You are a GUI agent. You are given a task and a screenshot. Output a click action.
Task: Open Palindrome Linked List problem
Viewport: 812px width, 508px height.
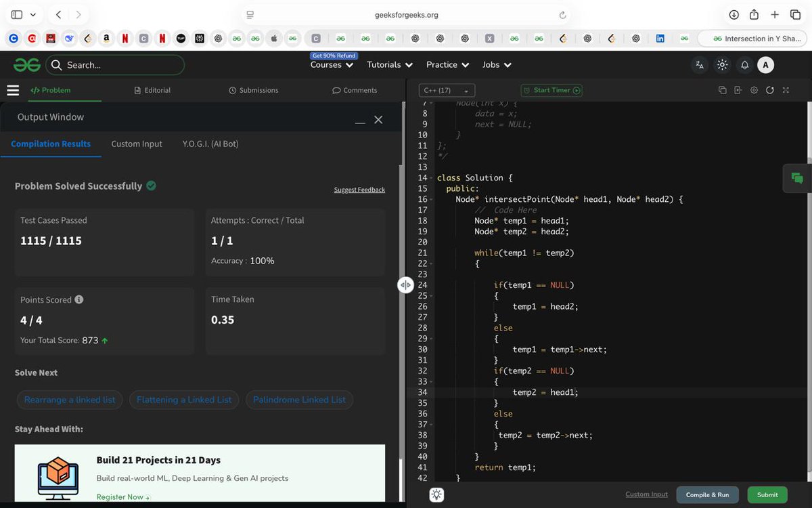(299, 400)
